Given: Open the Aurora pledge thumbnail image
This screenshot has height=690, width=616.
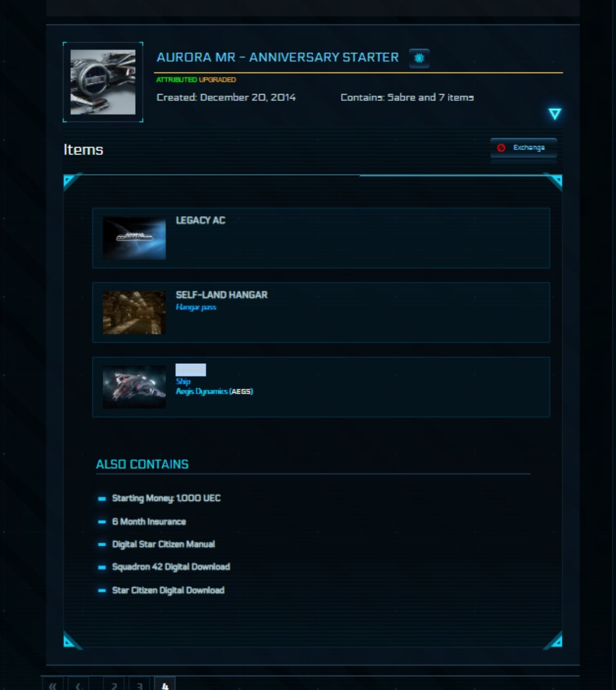Looking at the screenshot, I should 103,82.
